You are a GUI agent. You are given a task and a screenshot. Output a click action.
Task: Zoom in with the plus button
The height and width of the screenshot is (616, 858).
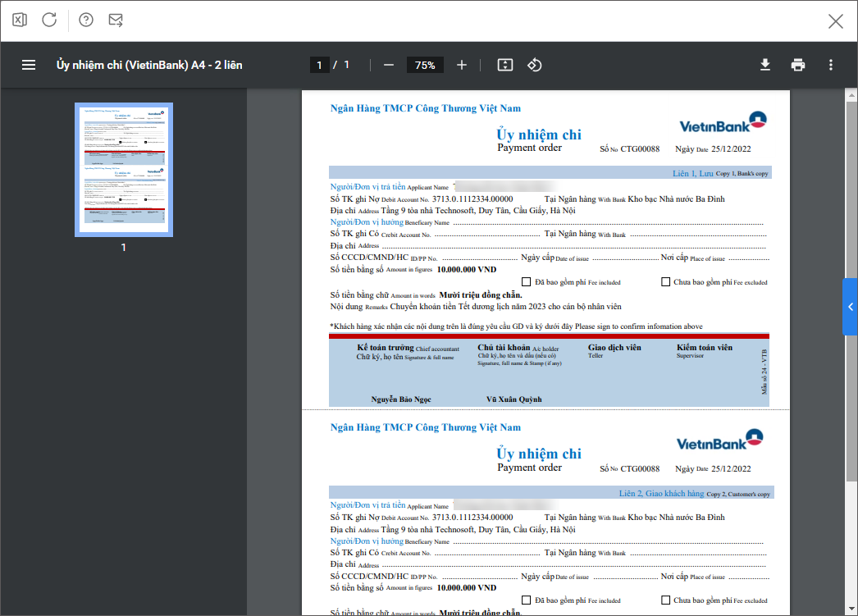tap(462, 65)
